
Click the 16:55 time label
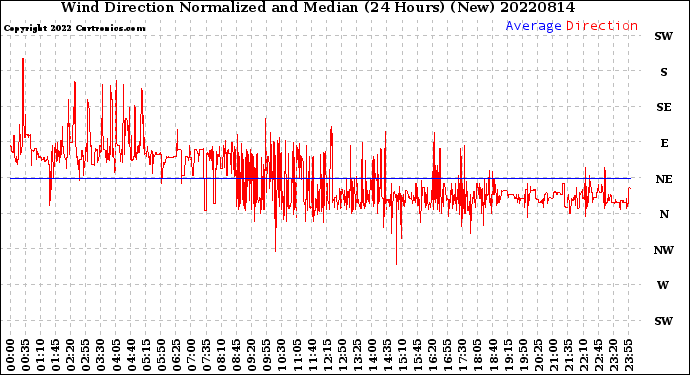coord(448,355)
